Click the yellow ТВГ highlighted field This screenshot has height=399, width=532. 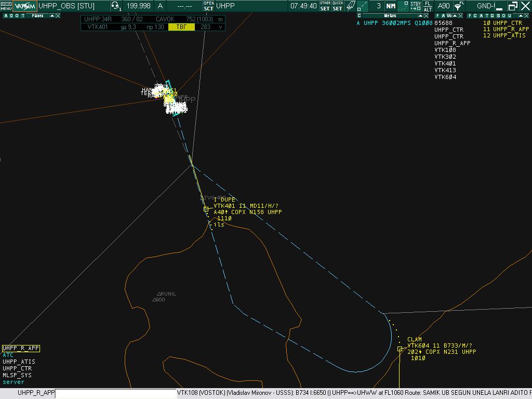click(x=181, y=27)
